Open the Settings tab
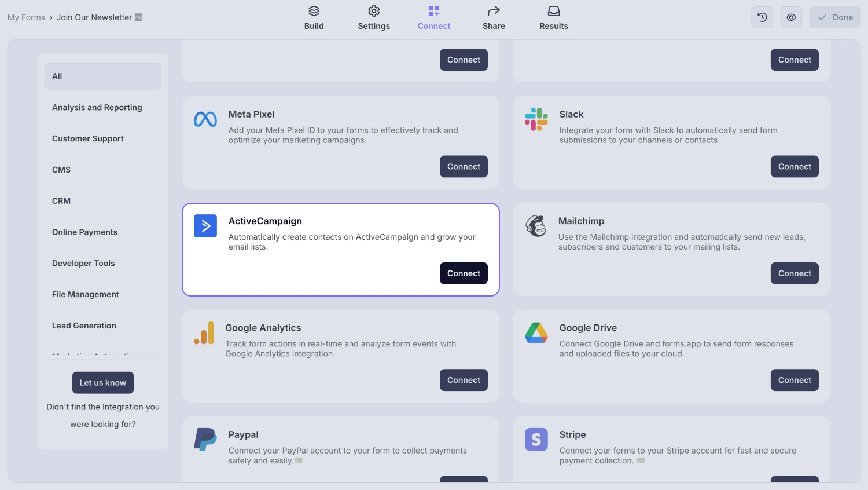This screenshot has height=490, width=868. (374, 18)
